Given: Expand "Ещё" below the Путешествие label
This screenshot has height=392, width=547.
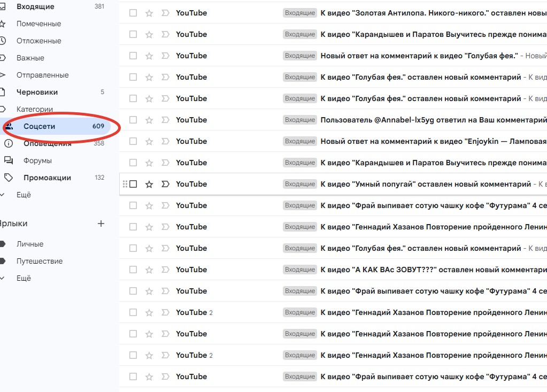Looking at the screenshot, I should click(x=24, y=278).
